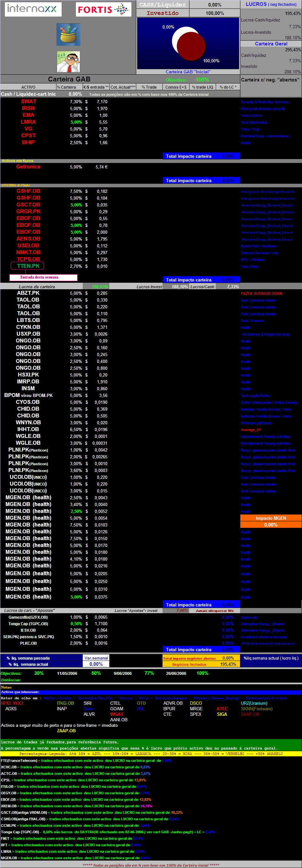Screen dimensions: 302x868
Task: Click the Comss E+S column header
Action: 176,87
